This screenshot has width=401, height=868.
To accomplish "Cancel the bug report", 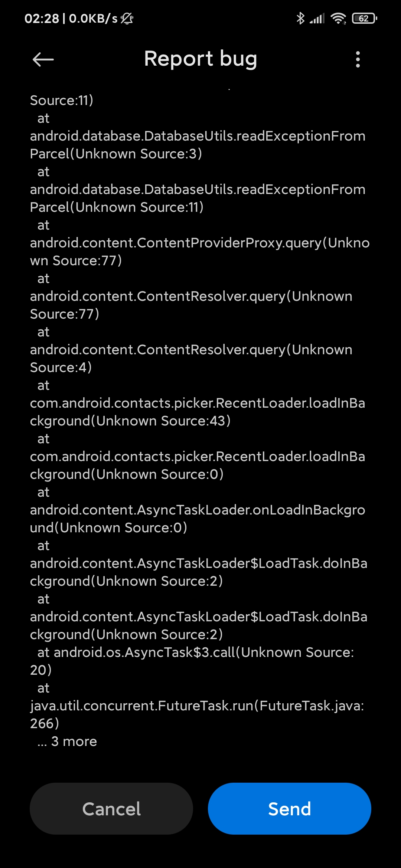I will (111, 809).
